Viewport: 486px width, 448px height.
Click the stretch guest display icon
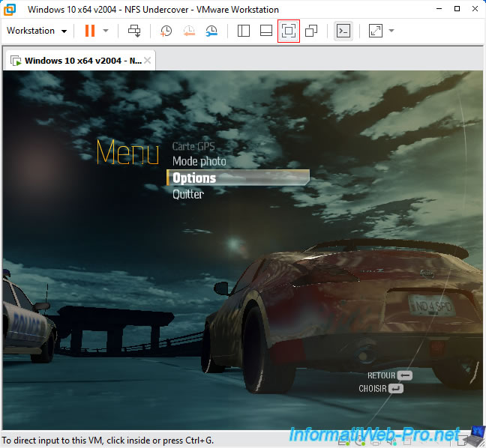pyautogui.click(x=376, y=31)
